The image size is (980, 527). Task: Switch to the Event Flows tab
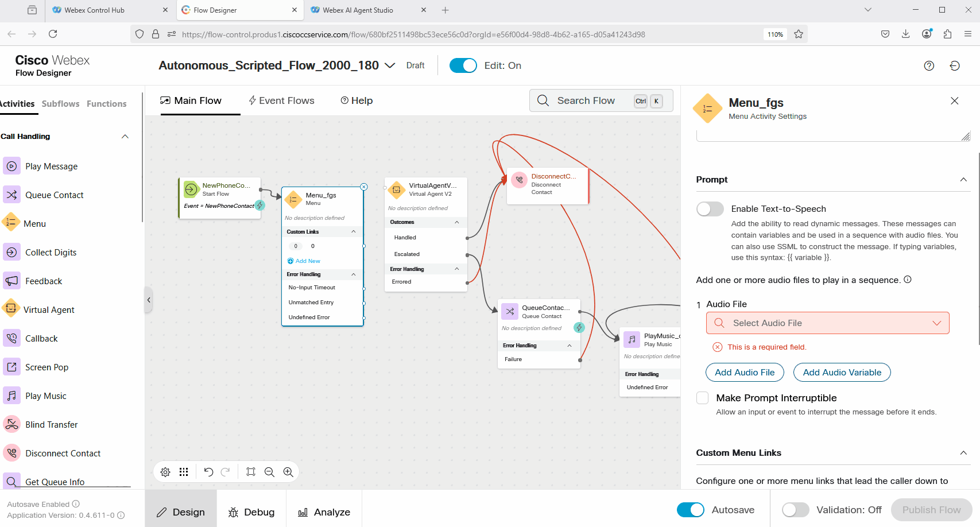click(281, 101)
